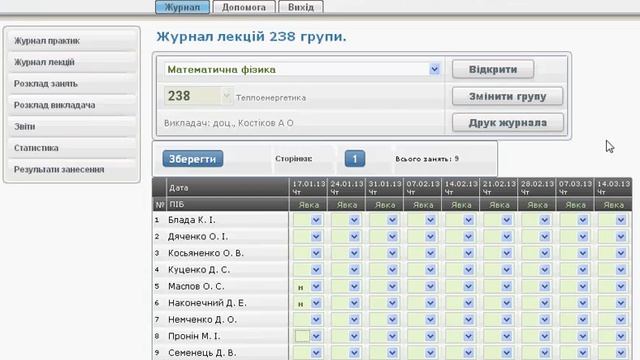Screen dimensions: 640x360
Task: Select student name Куценко Д. С.
Action: pos(199,270)
